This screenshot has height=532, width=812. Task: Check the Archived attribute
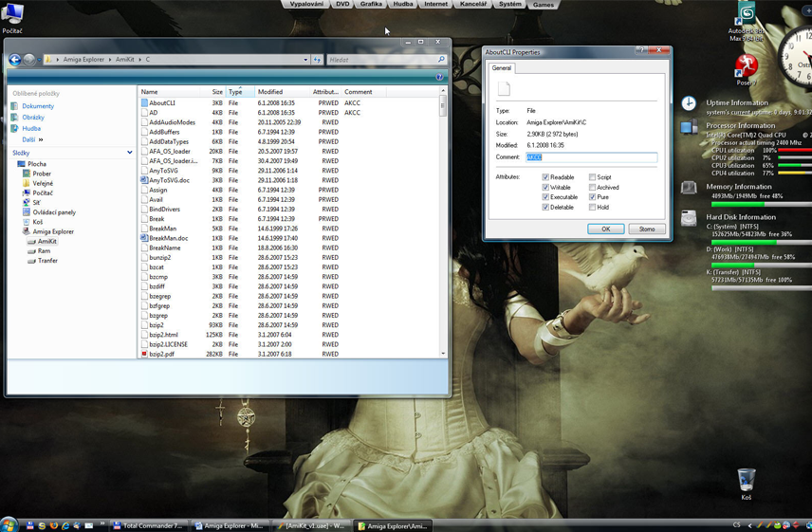click(x=592, y=188)
